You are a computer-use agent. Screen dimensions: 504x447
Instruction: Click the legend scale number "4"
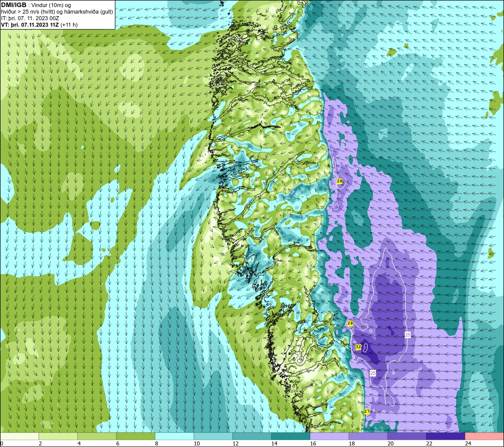click(x=79, y=443)
